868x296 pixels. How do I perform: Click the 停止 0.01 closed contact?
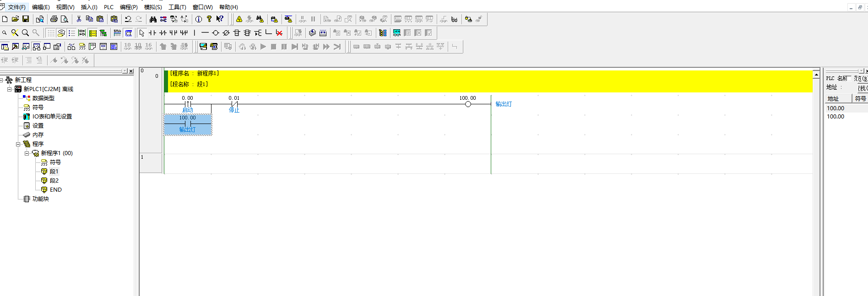point(234,104)
